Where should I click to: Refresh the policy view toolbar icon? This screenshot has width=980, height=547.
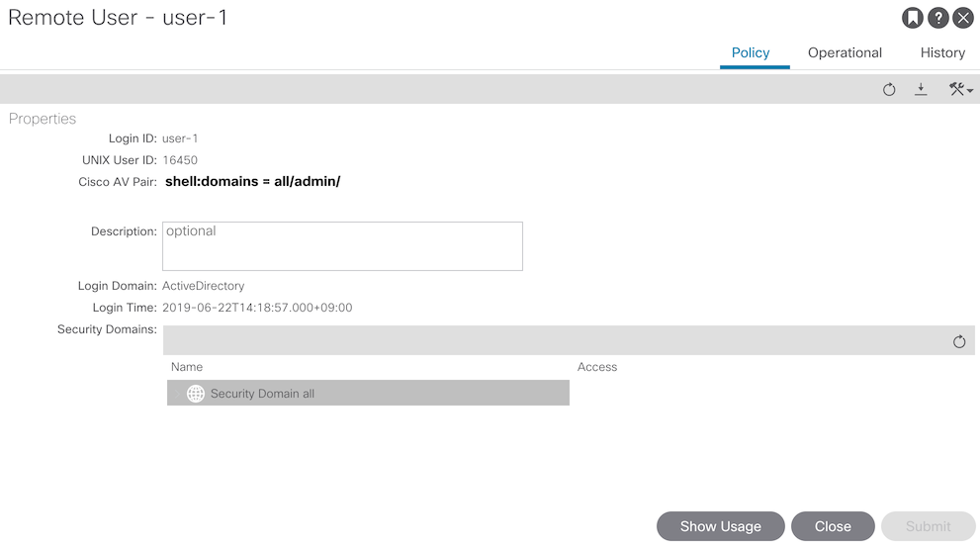(889, 90)
